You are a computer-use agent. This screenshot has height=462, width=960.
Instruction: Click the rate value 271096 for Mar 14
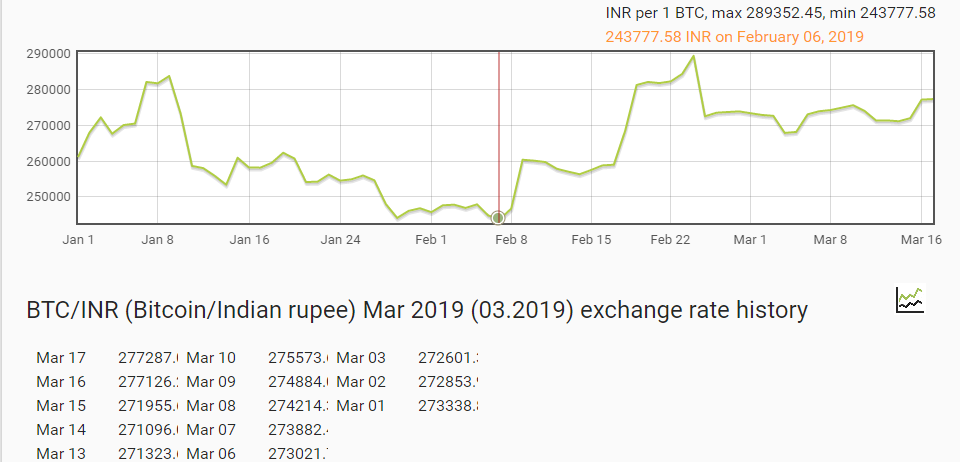148,430
